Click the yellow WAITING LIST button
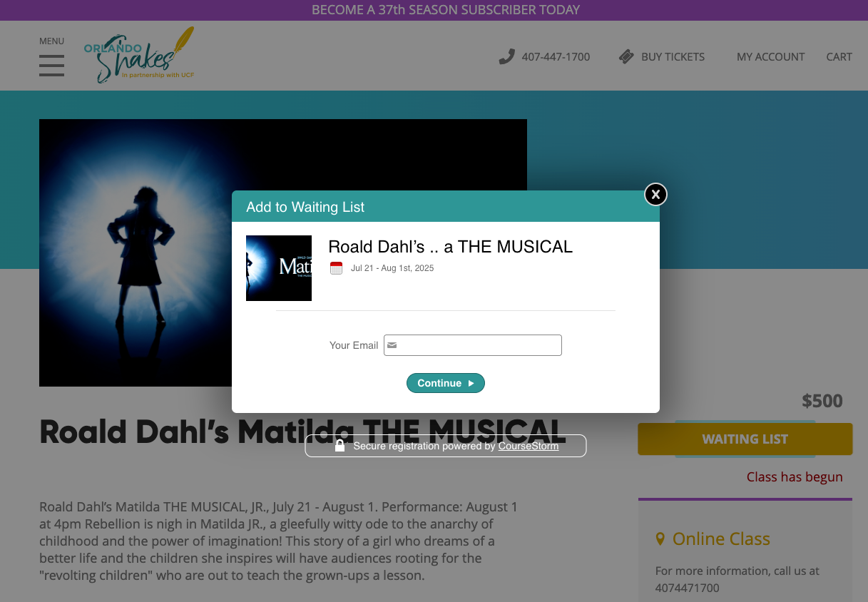 pos(745,439)
